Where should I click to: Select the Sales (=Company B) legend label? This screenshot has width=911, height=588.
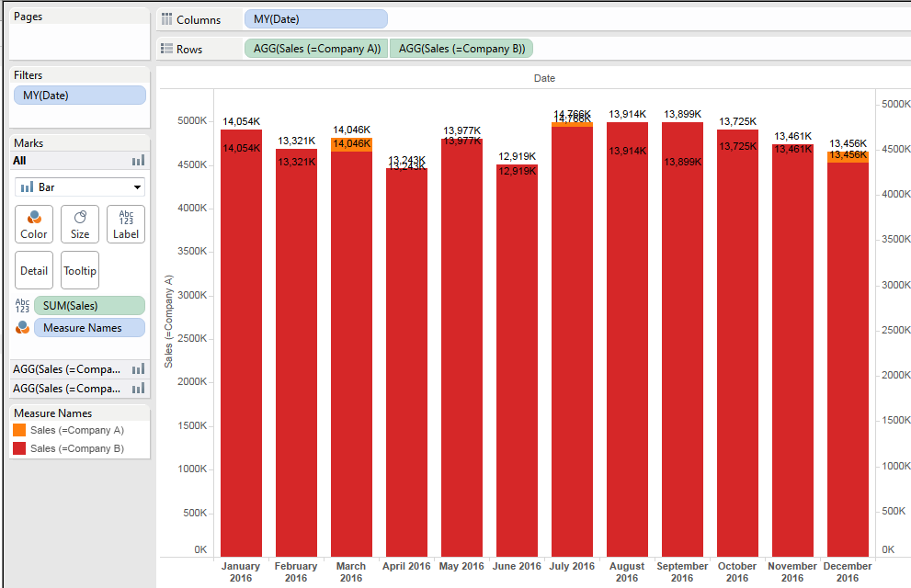point(76,448)
